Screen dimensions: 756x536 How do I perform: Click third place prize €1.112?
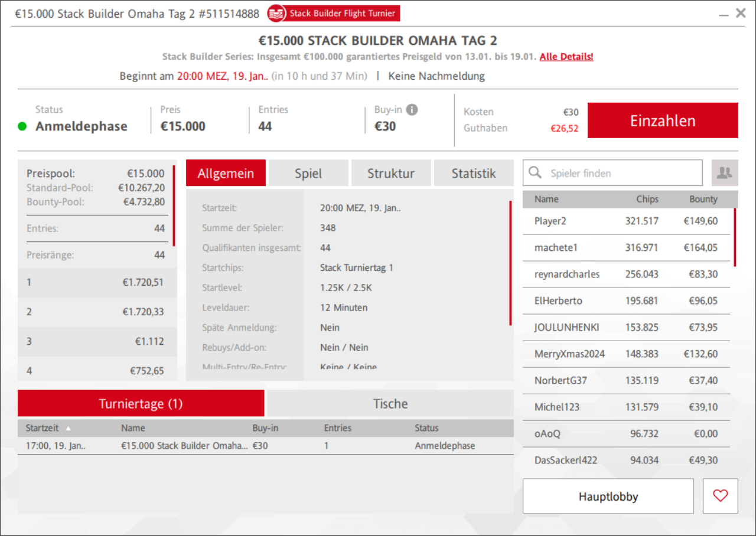149,341
